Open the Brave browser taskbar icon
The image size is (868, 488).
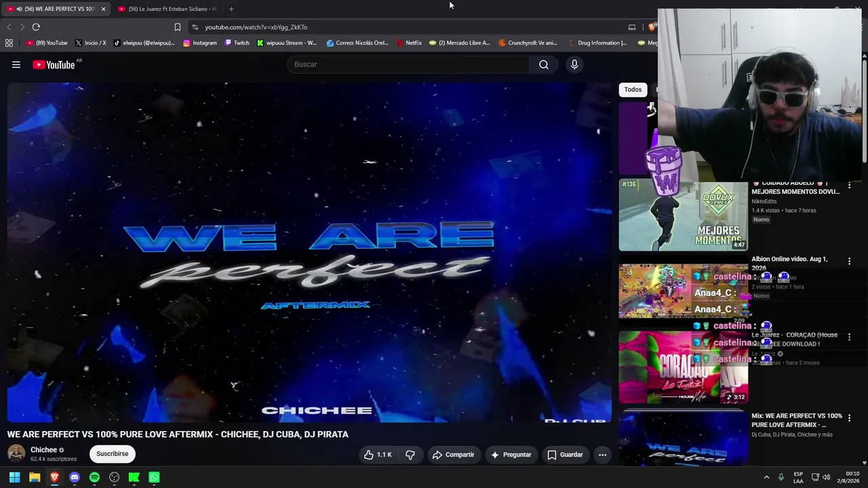(54, 477)
